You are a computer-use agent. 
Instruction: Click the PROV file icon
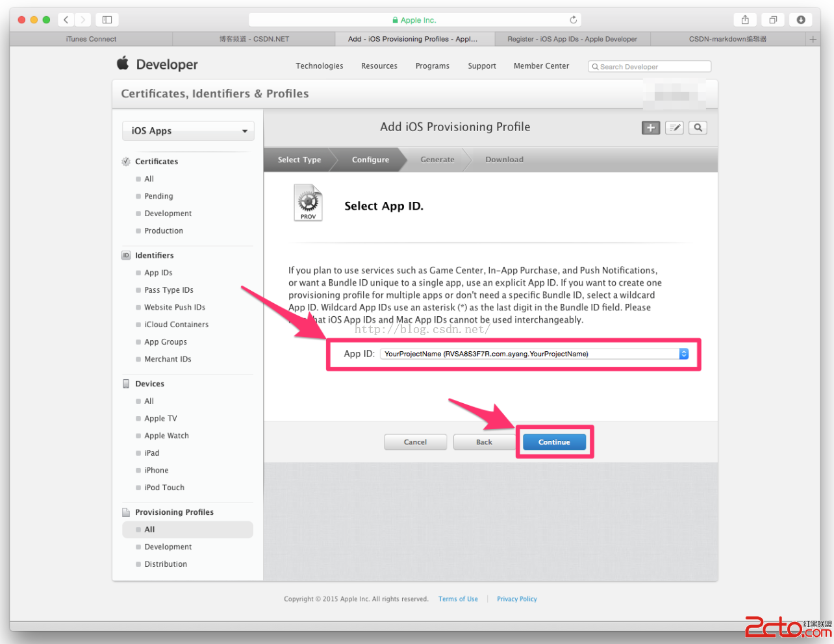coord(308,203)
